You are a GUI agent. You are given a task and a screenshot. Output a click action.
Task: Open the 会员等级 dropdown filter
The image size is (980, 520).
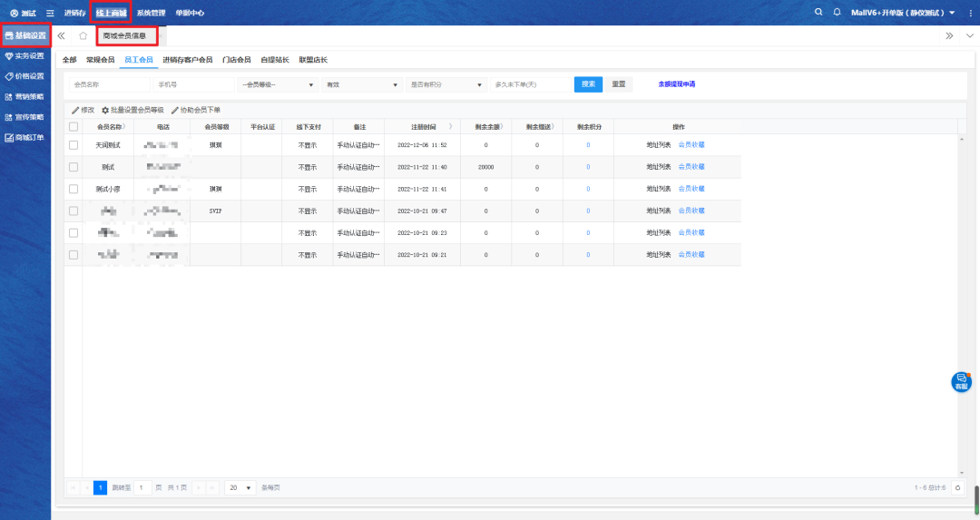click(278, 84)
